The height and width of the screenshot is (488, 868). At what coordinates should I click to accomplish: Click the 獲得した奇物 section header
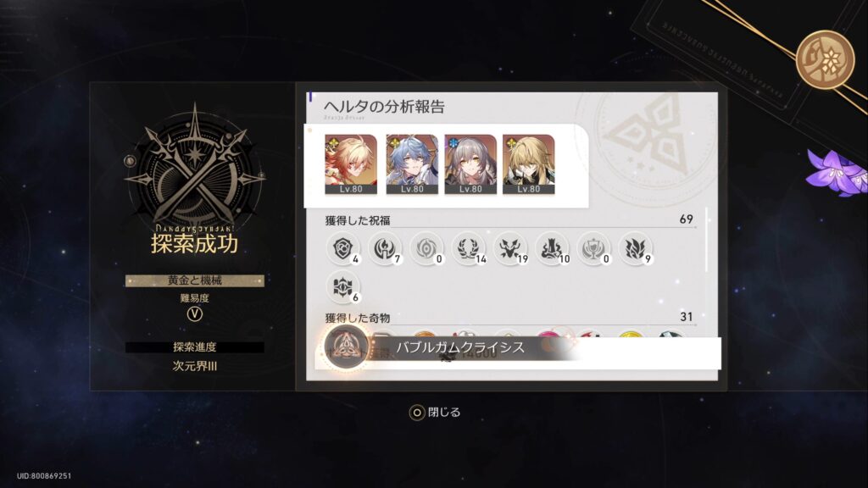tap(358, 319)
